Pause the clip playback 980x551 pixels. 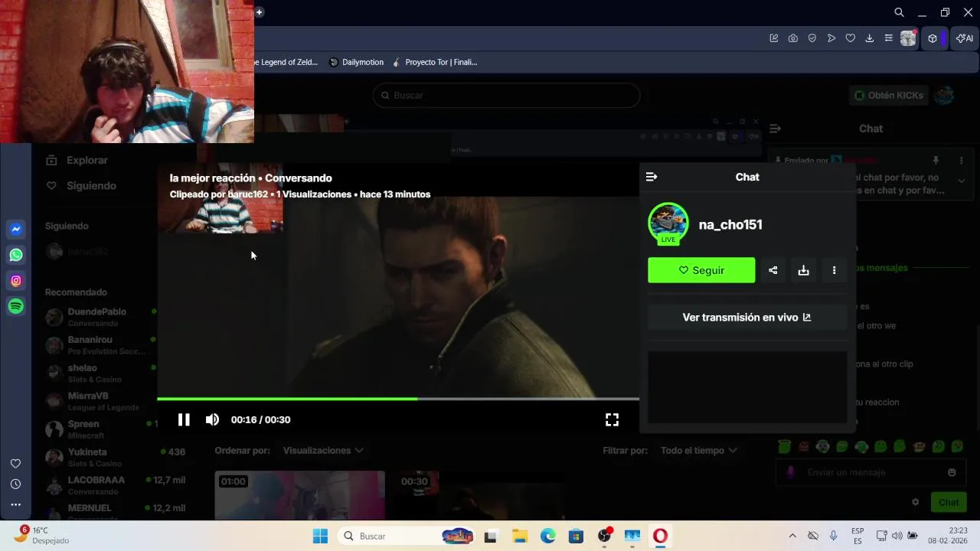184,419
